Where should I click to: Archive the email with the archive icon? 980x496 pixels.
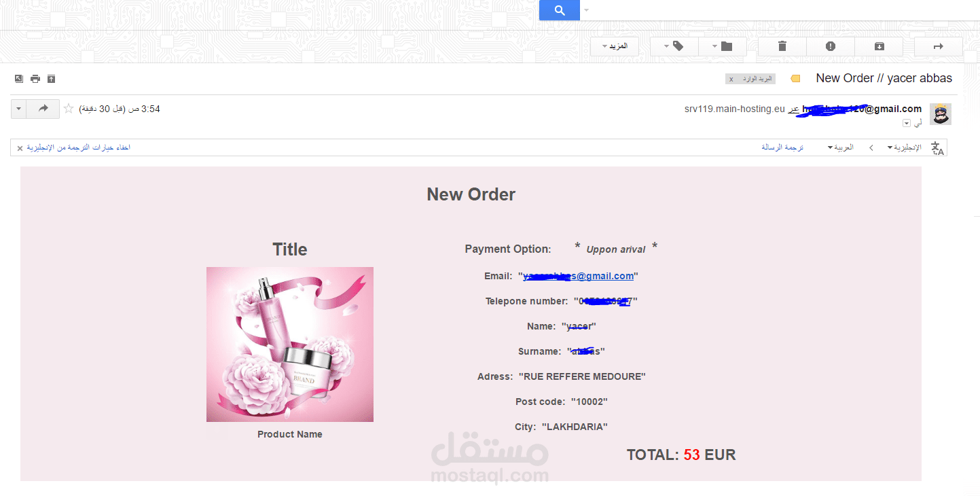tap(879, 46)
